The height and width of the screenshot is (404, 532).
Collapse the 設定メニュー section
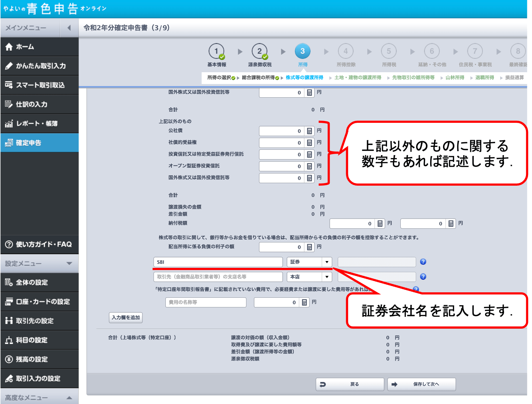(x=69, y=264)
